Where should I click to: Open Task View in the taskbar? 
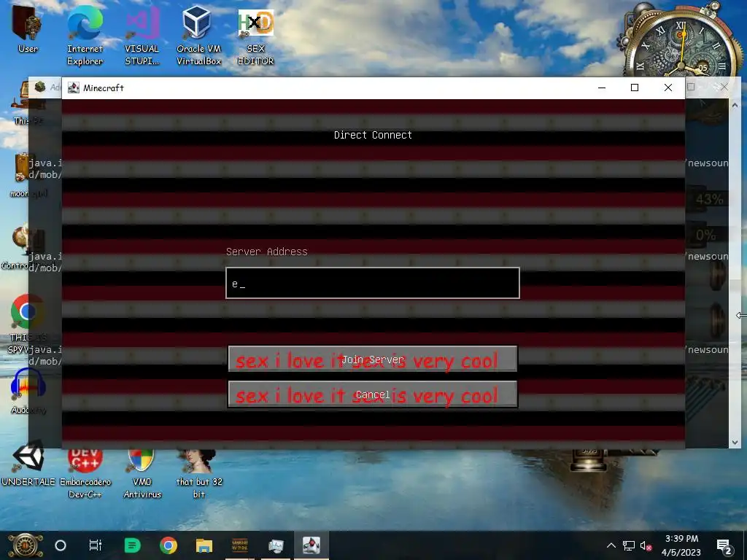pyautogui.click(x=96, y=545)
